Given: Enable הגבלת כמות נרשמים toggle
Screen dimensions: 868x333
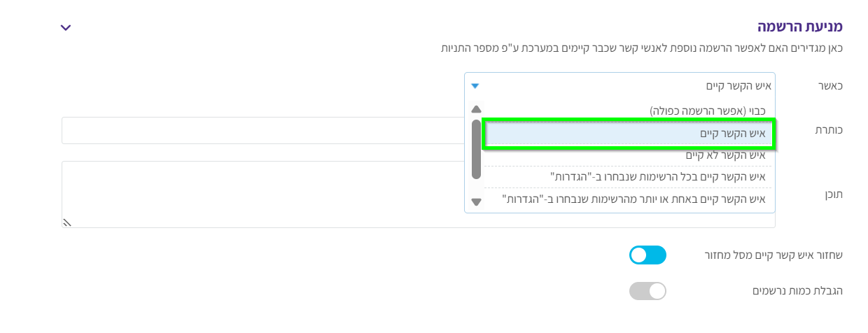Looking at the screenshot, I should tap(647, 291).
